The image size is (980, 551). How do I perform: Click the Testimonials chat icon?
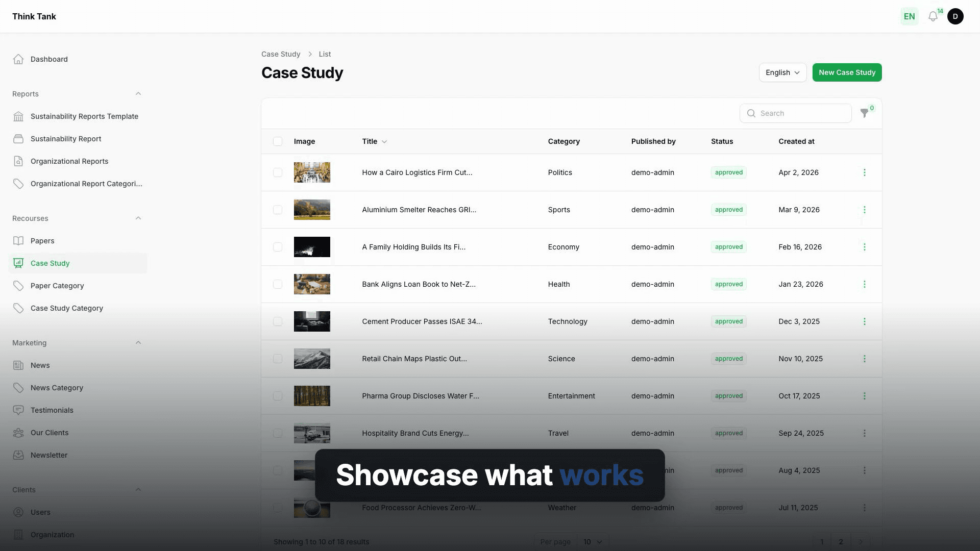pos(18,410)
